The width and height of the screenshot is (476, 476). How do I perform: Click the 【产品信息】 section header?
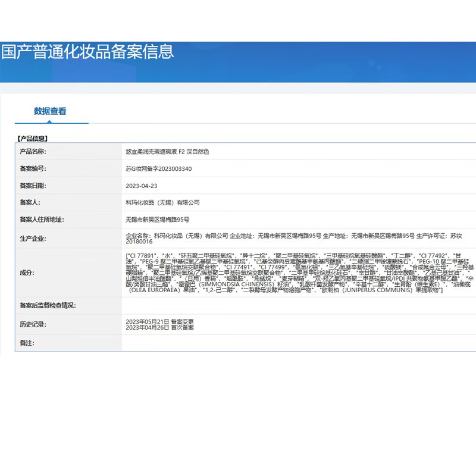point(36,137)
